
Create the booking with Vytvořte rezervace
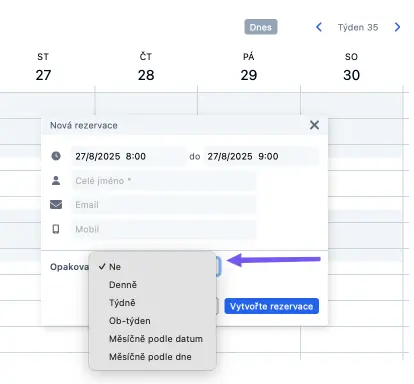point(271,306)
